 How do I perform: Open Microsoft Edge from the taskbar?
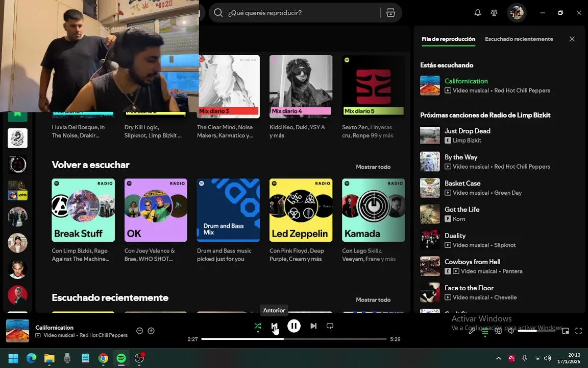pyautogui.click(x=31, y=358)
